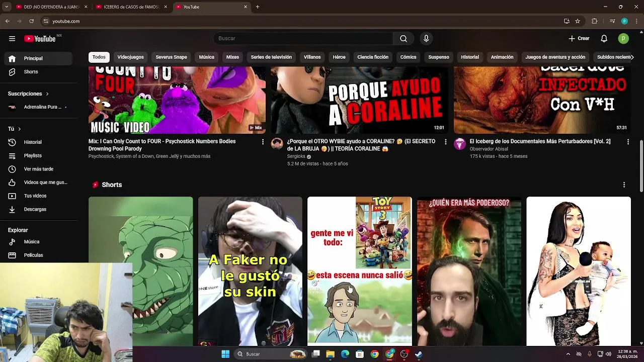Open Tus videos in sidebar
Image resolution: width=644 pixels, height=362 pixels.
coord(39,196)
